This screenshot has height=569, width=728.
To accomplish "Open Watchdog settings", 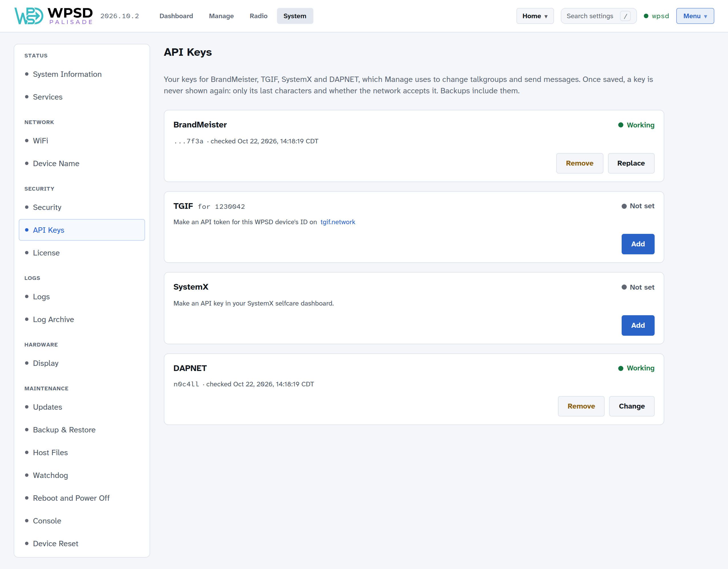I will tap(82, 475).
